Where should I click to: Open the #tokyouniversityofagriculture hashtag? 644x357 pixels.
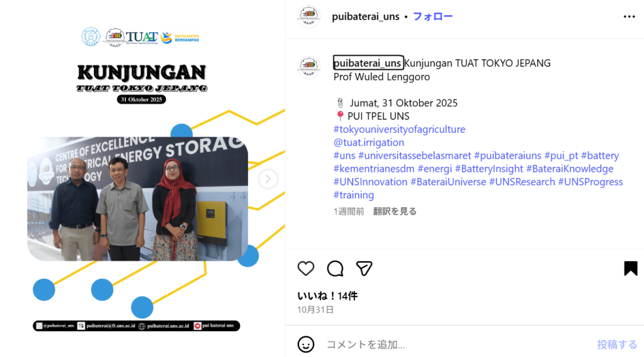point(399,130)
